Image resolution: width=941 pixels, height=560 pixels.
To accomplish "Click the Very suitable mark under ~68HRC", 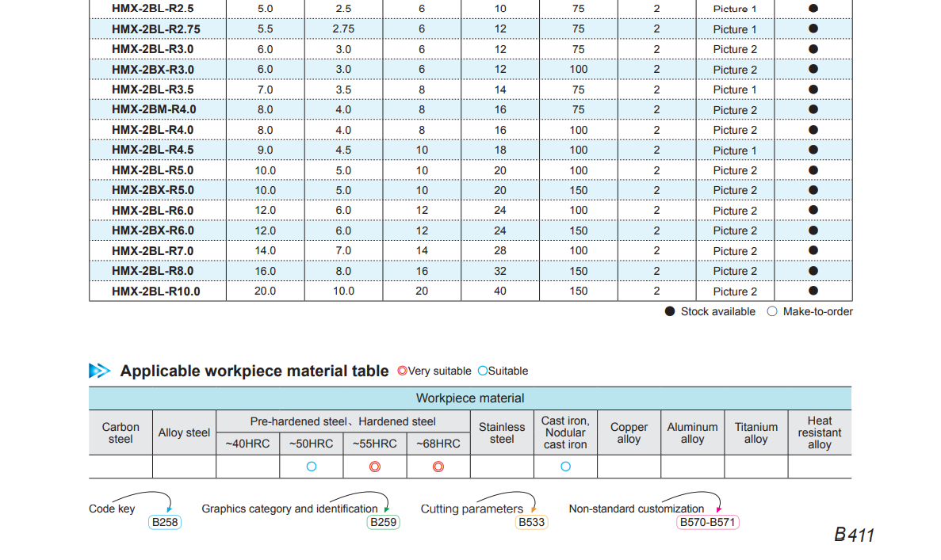I will tap(438, 467).
